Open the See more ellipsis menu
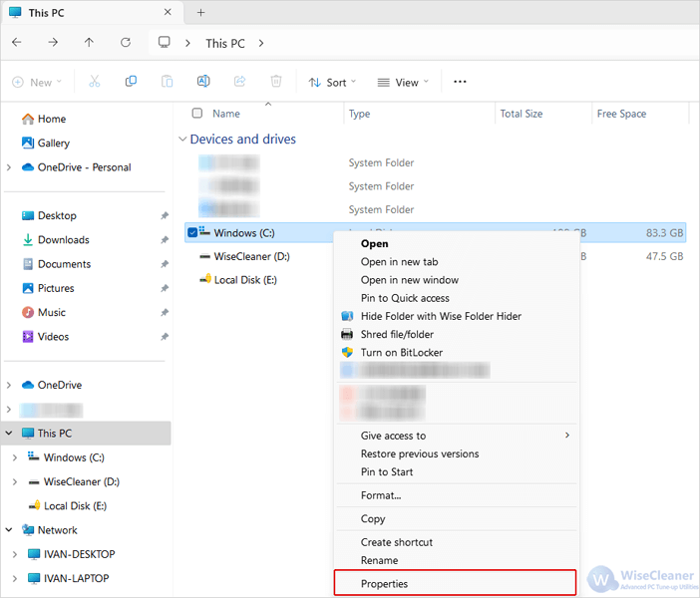700x598 pixels. 460,82
